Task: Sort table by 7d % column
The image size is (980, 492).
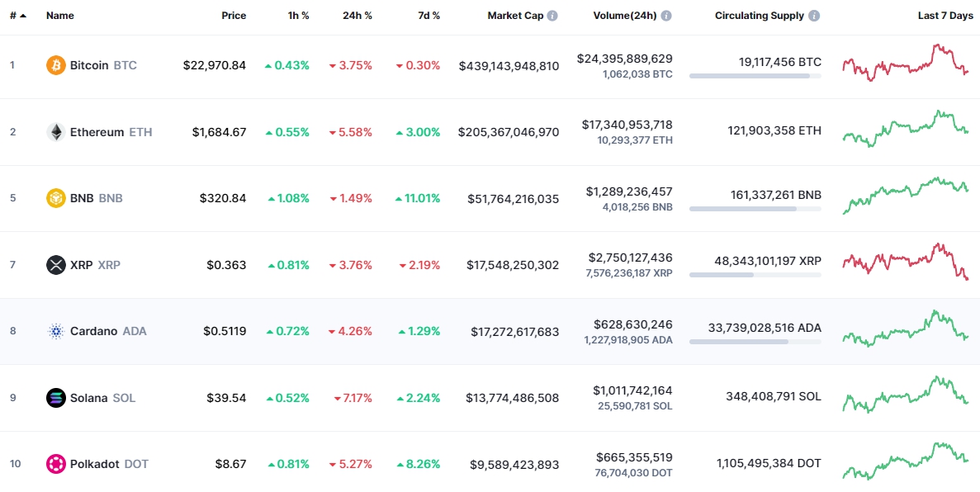Action: click(428, 16)
